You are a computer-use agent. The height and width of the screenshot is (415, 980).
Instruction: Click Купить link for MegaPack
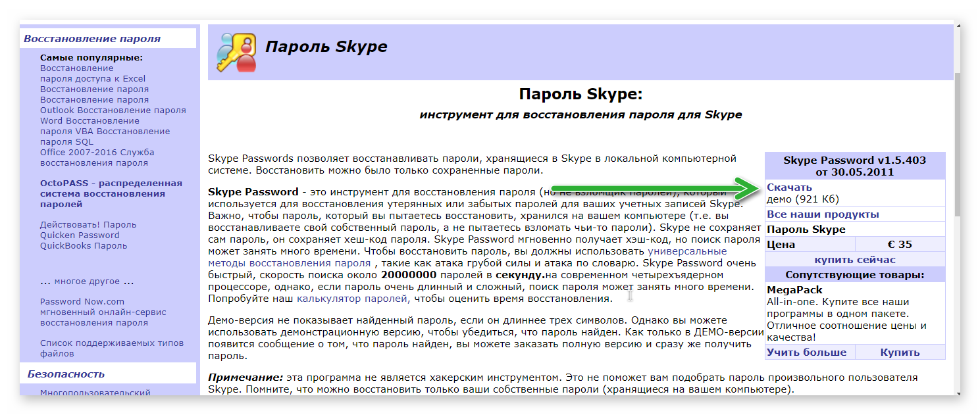pyautogui.click(x=900, y=352)
